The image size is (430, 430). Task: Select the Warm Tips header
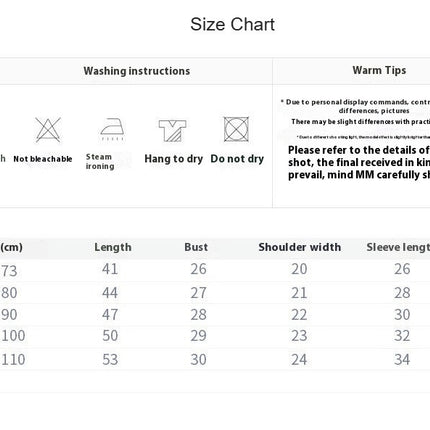pos(379,70)
